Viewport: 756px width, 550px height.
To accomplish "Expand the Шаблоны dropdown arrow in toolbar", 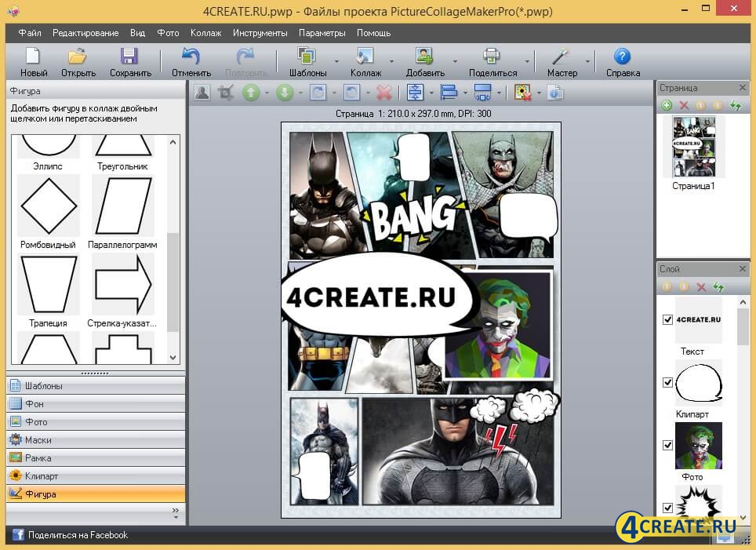I will (336, 61).
